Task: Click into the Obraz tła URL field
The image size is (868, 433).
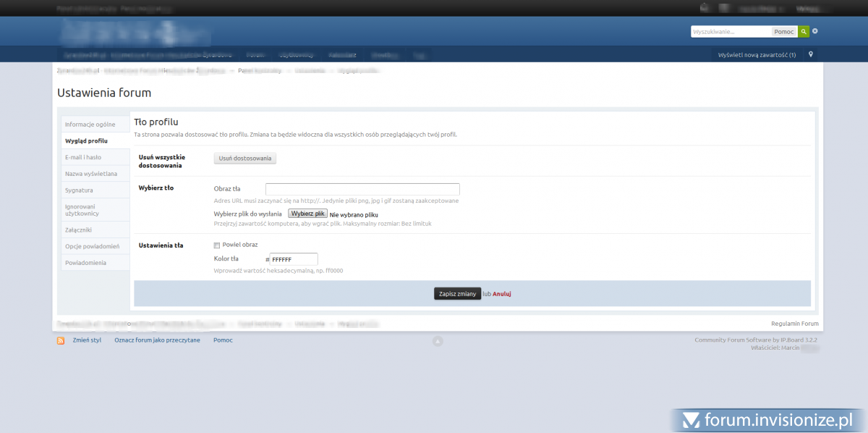Action: click(x=362, y=190)
